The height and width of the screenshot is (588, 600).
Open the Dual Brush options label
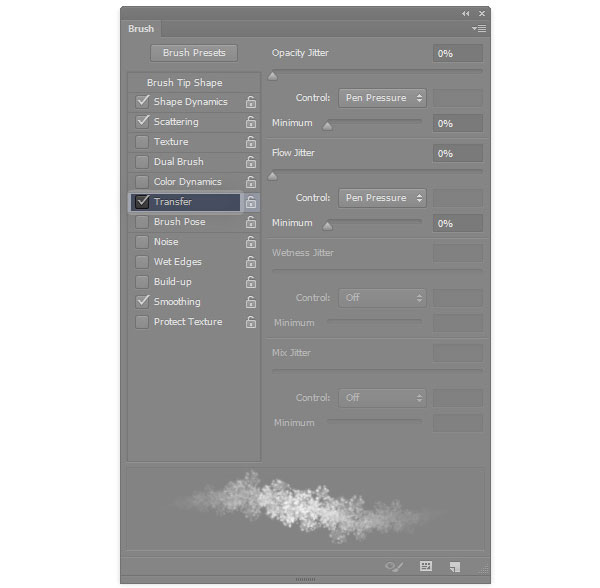(x=179, y=162)
